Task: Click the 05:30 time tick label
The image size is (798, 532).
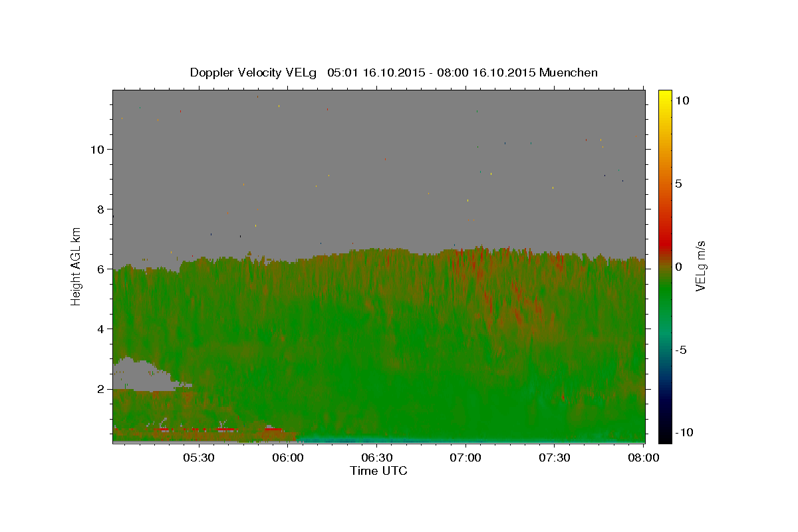Action: click(198, 458)
